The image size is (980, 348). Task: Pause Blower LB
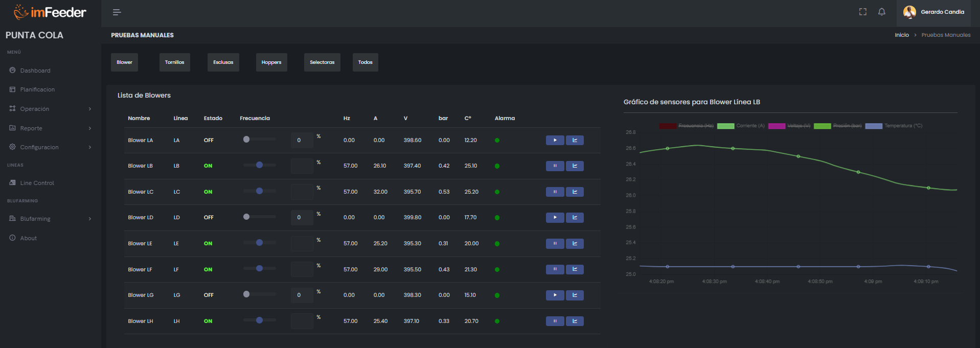click(x=555, y=166)
